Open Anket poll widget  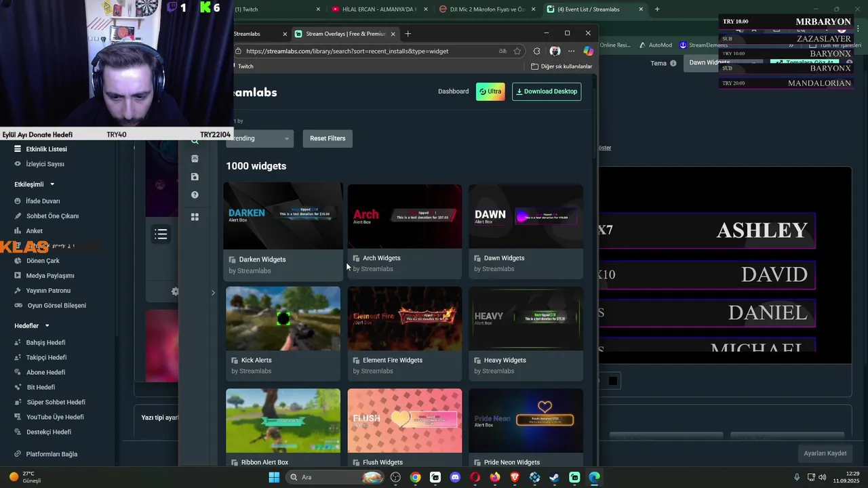tap(28, 231)
